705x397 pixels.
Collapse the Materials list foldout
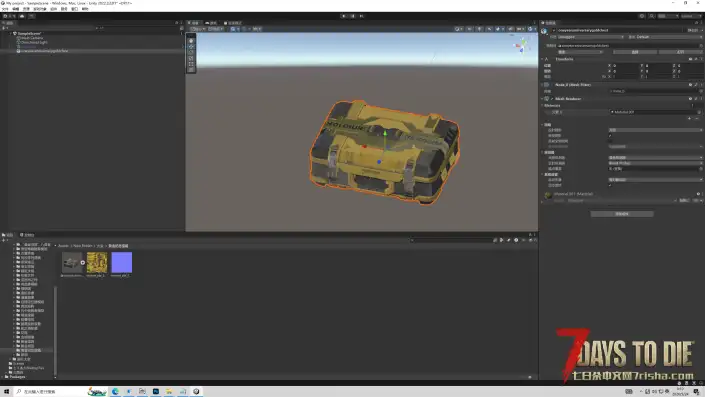point(542,105)
